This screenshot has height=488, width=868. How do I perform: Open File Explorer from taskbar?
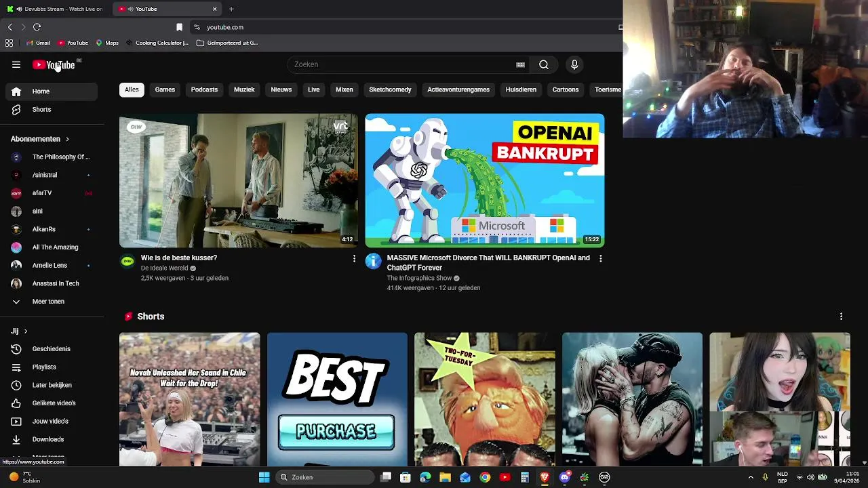point(445,477)
